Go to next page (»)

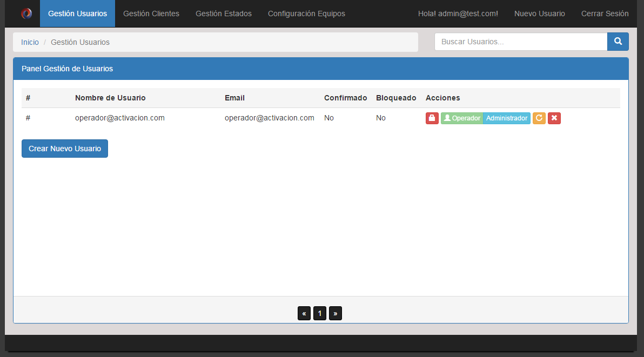pyautogui.click(x=335, y=313)
